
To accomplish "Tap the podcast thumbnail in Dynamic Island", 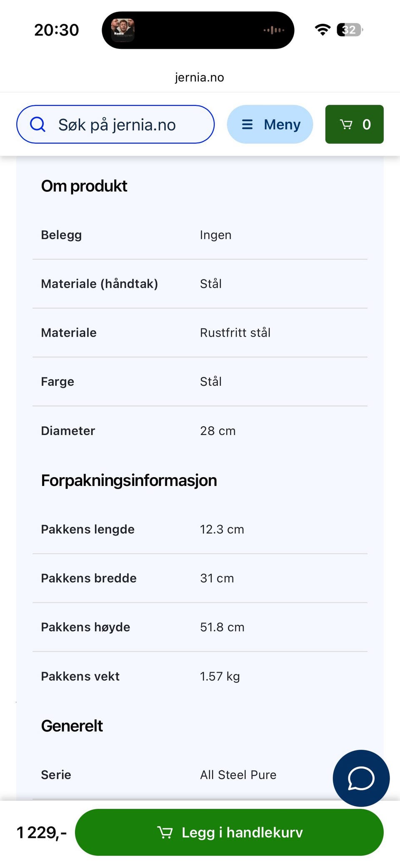I will coord(122,30).
